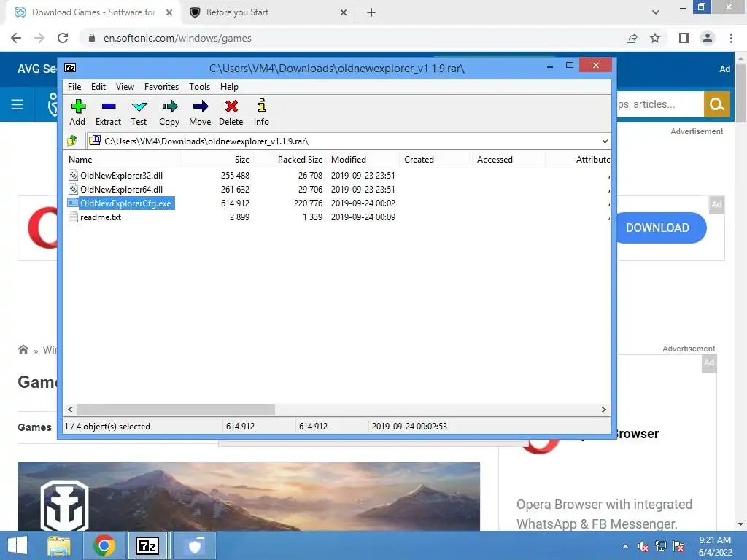
Task: Sort files by the Size column
Action: pos(217,160)
